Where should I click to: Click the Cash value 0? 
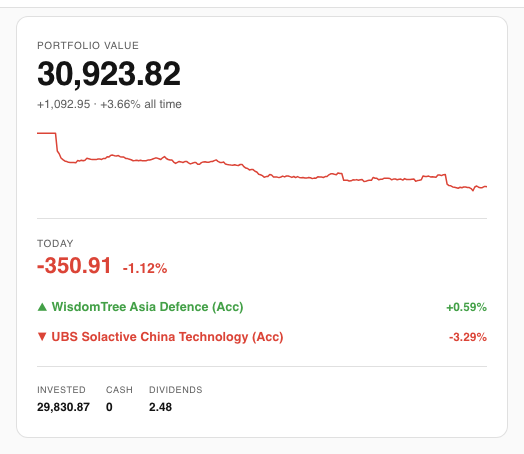(x=109, y=407)
